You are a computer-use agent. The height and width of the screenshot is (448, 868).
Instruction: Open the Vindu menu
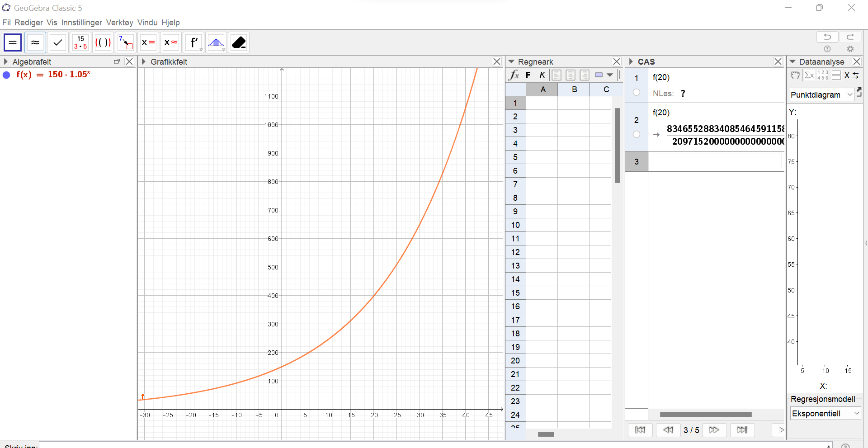(147, 23)
